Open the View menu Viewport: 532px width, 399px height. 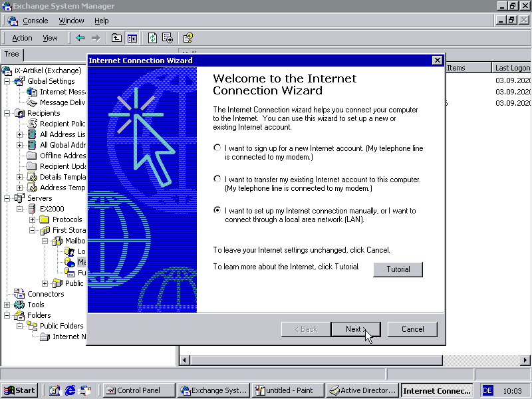[x=50, y=38]
